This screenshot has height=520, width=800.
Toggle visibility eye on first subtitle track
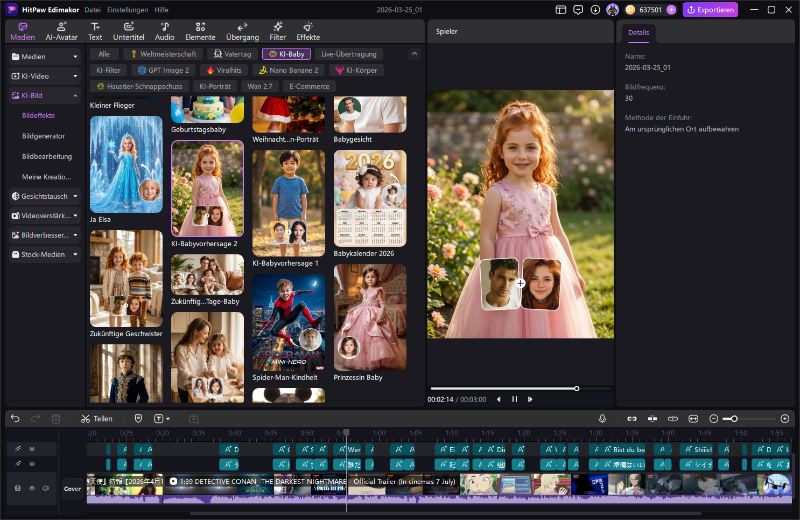[x=32, y=449]
